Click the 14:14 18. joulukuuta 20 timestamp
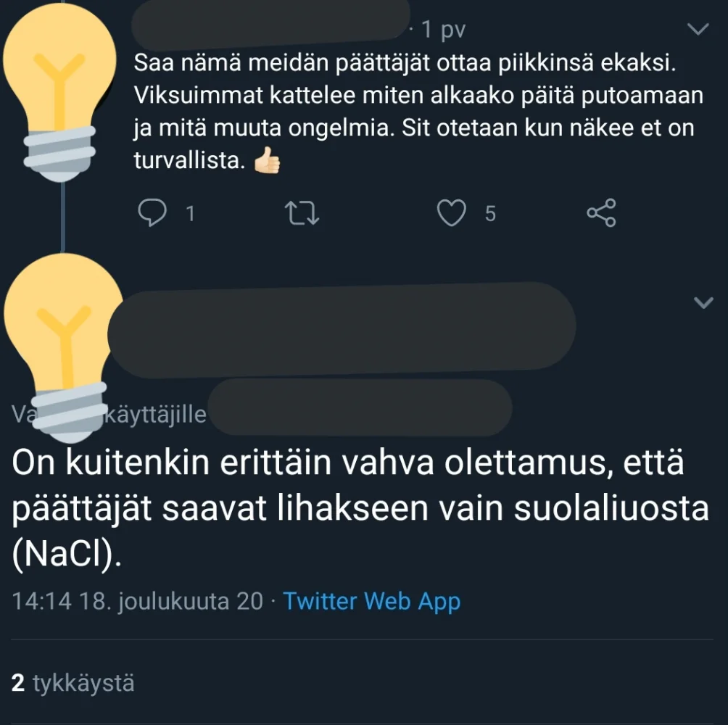 tap(138, 601)
